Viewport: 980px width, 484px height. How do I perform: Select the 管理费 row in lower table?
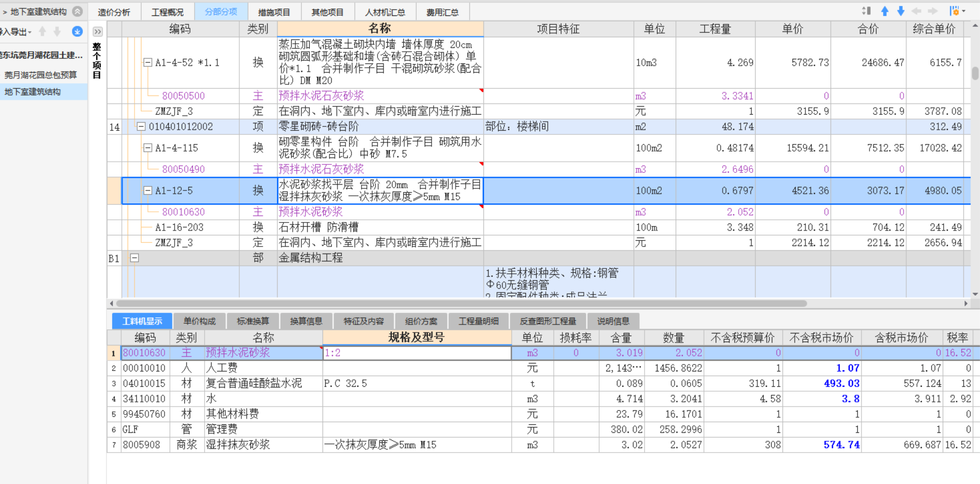point(543,429)
